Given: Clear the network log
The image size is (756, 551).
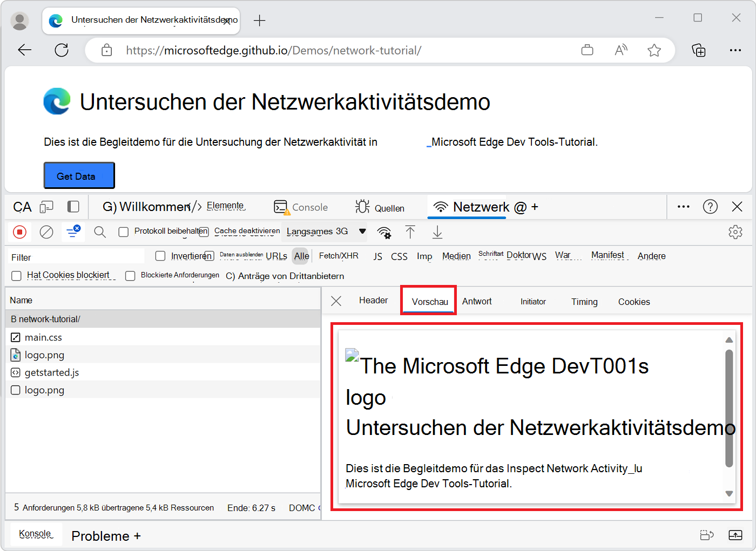Looking at the screenshot, I should pyautogui.click(x=47, y=232).
